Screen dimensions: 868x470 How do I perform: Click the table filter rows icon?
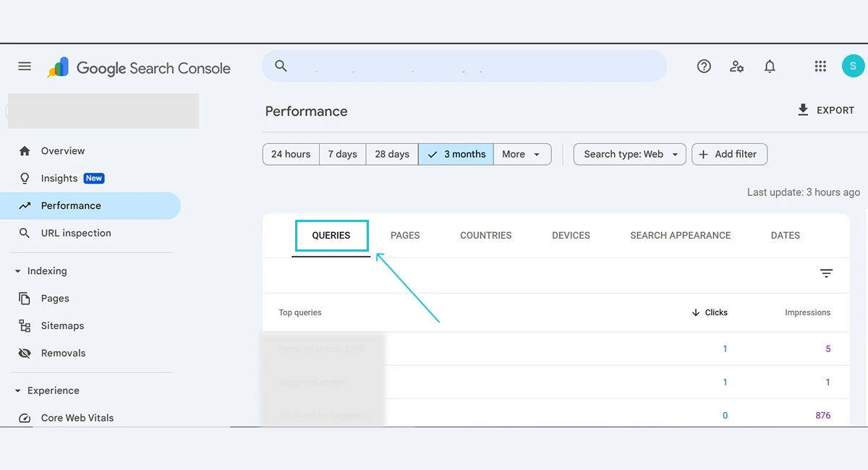point(826,273)
